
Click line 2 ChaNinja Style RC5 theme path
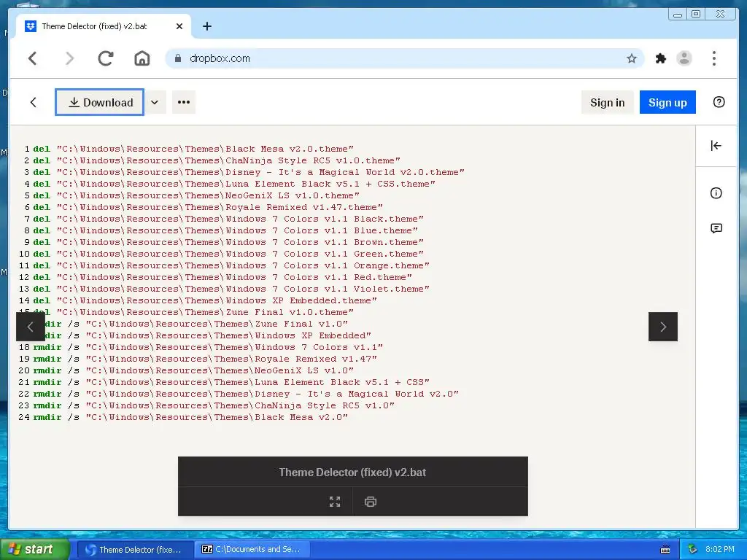click(228, 161)
